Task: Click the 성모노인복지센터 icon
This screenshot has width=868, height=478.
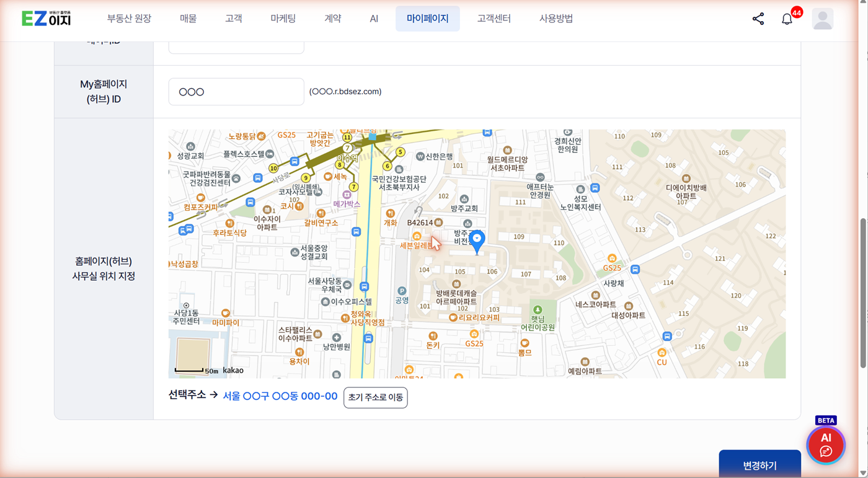Action: 580,189
